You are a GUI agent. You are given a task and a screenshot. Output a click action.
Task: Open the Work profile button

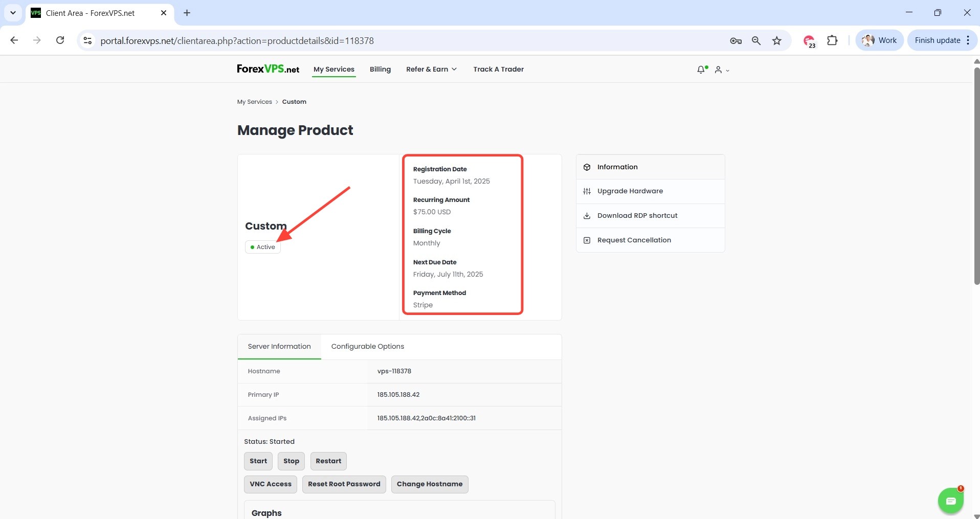pyautogui.click(x=879, y=40)
